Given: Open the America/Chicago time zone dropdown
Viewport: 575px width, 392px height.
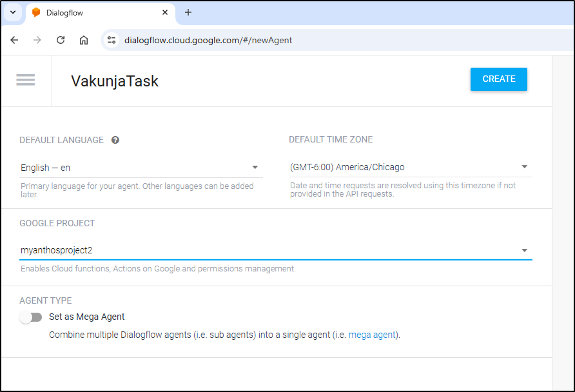Looking at the screenshot, I should pos(411,167).
